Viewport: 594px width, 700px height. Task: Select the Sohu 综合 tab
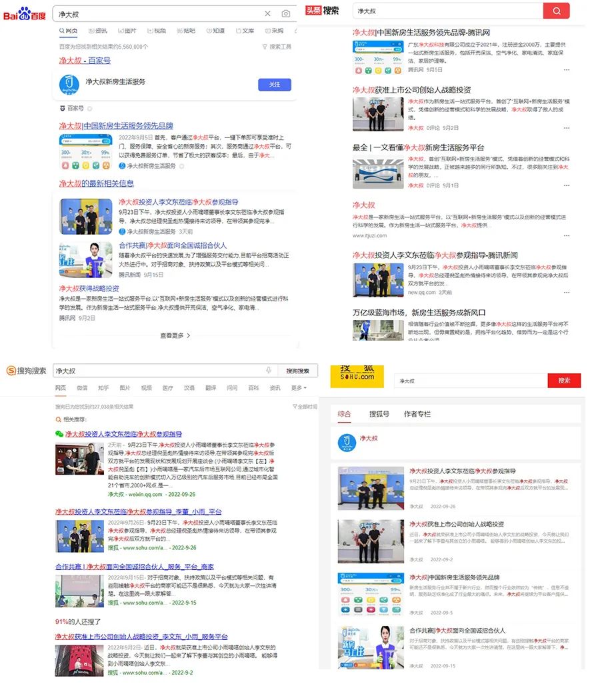click(344, 414)
